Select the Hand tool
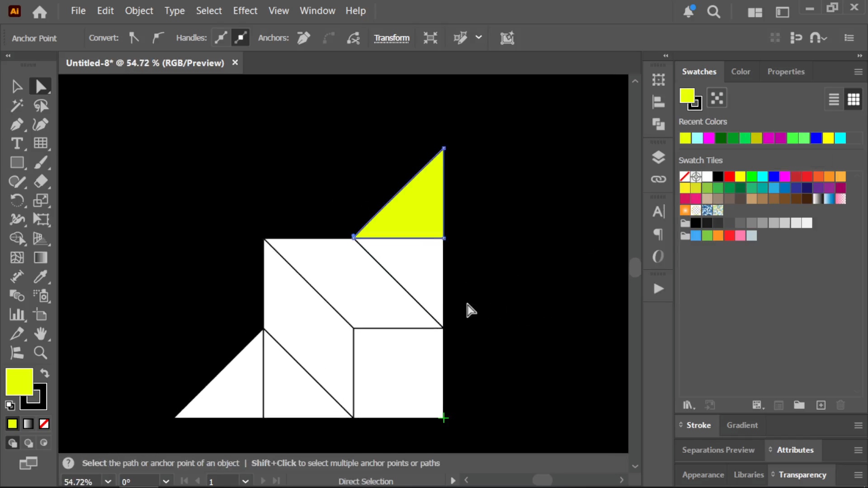Viewport: 868px width, 488px height. click(x=41, y=333)
